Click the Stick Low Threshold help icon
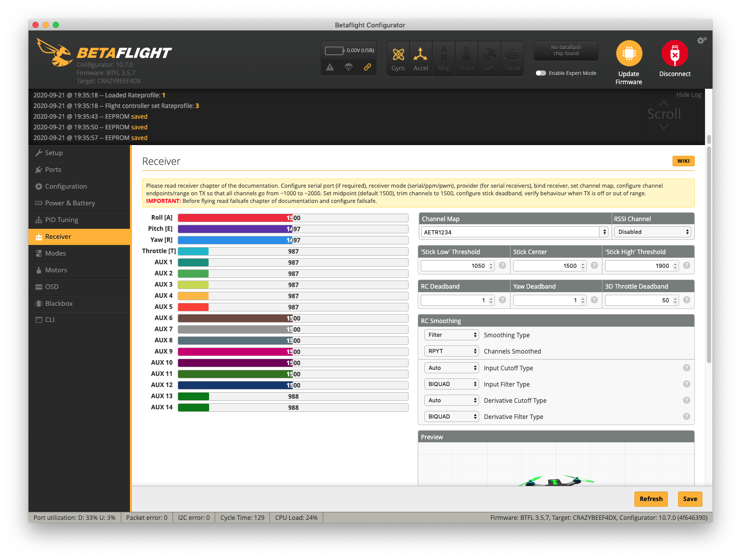The height and width of the screenshot is (560, 741). pyautogui.click(x=502, y=265)
